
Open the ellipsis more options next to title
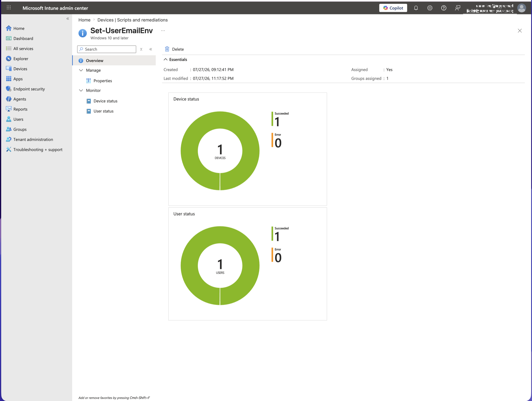click(x=163, y=31)
